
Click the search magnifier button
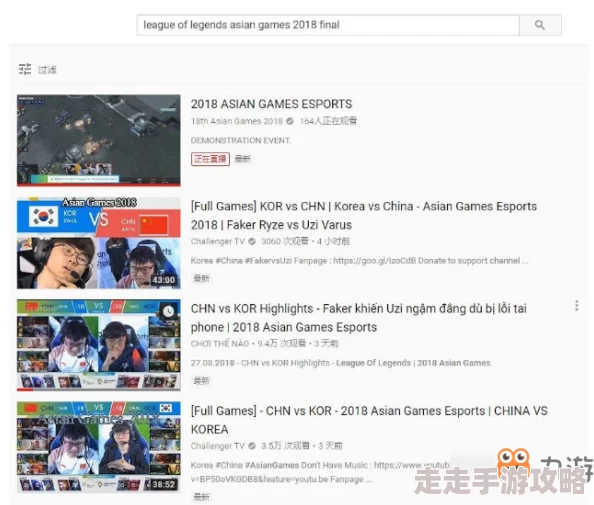[x=540, y=25]
